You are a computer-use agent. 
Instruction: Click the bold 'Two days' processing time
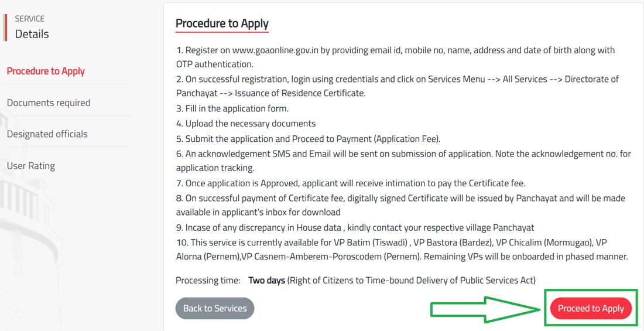click(266, 281)
